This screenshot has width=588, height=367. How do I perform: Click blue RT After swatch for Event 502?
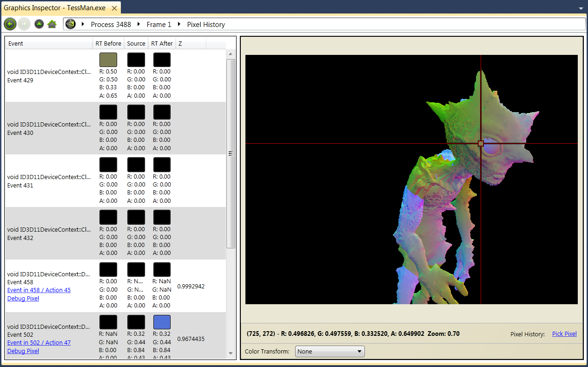(x=162, y=322)
